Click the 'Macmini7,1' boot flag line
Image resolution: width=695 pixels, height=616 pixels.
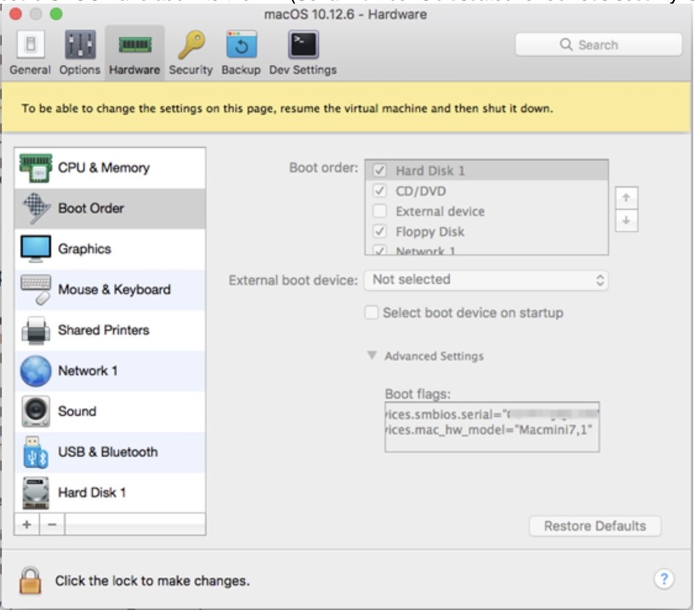coord(489,430)
